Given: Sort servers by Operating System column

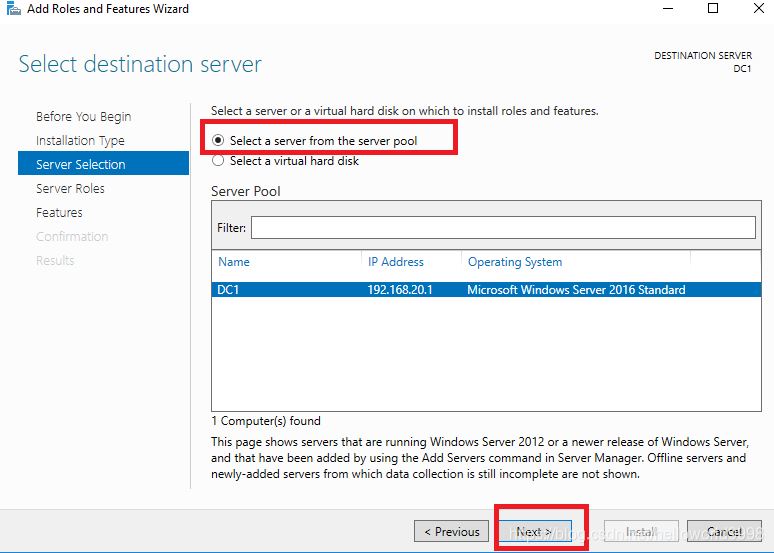Looking at the screenshot, I should coord(515,262).
